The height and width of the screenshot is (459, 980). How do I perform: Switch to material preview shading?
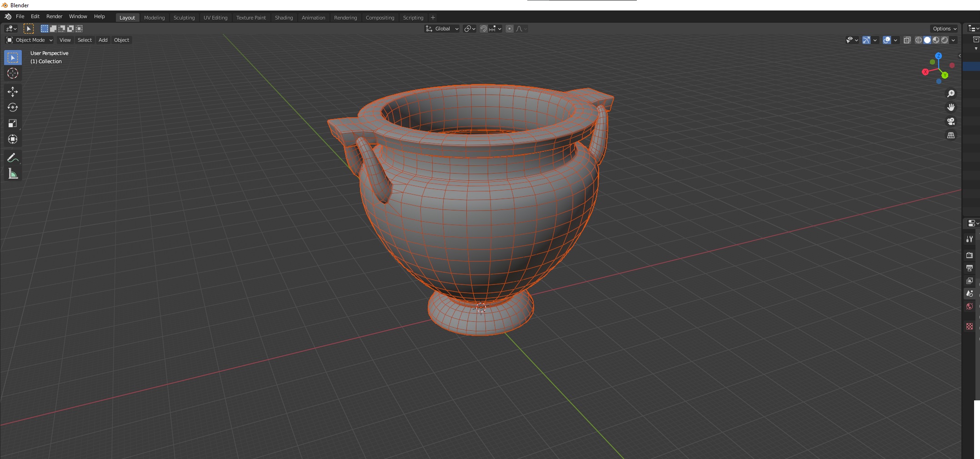tap(936, 40)
